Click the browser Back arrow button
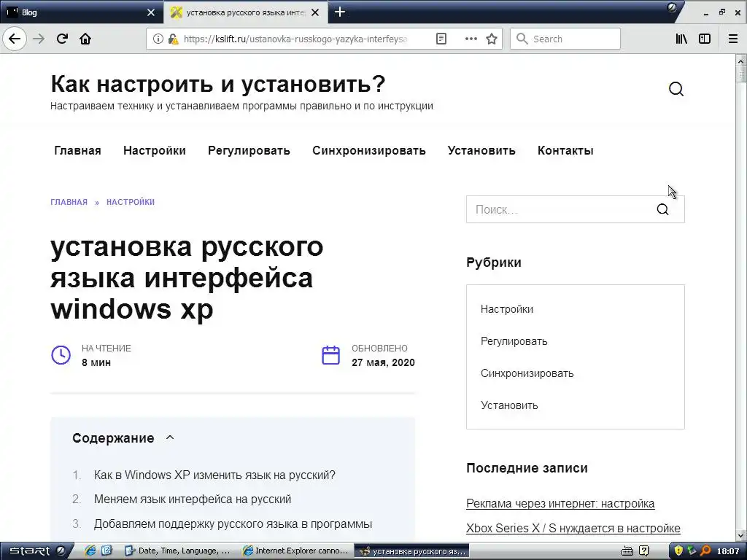The width and height of the screenshot is (747, 560). pyautogui.click(x=15, y=39)
